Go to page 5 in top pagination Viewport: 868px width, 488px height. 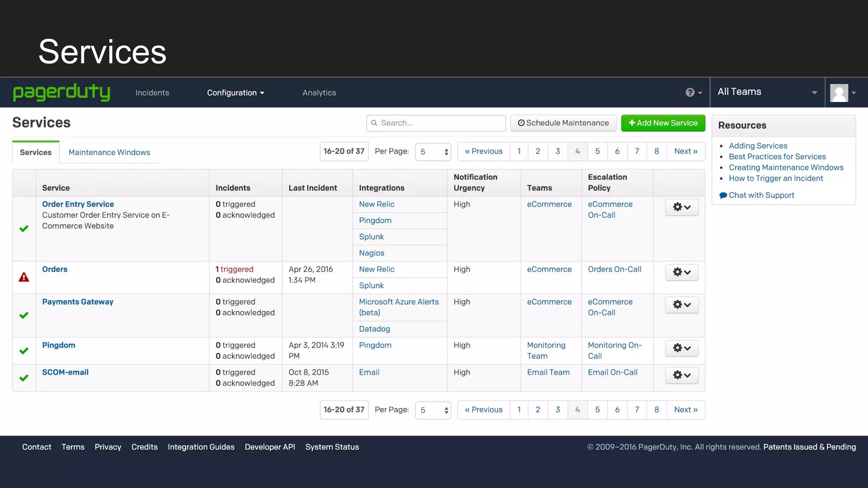point(597,151)
